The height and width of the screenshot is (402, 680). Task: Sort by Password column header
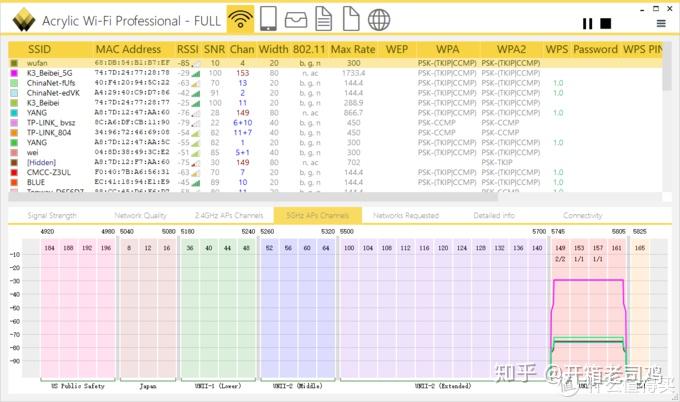(x=595, y=49)
